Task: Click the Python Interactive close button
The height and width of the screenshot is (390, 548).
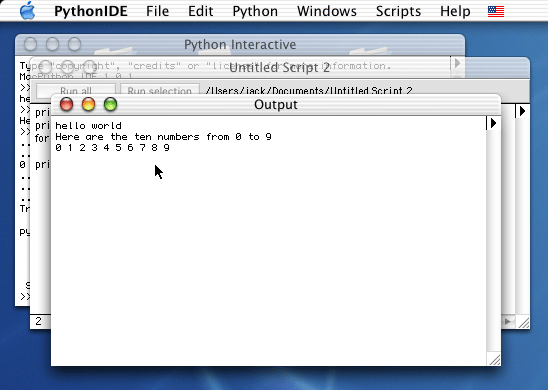Action: click(x=30, y=44)
